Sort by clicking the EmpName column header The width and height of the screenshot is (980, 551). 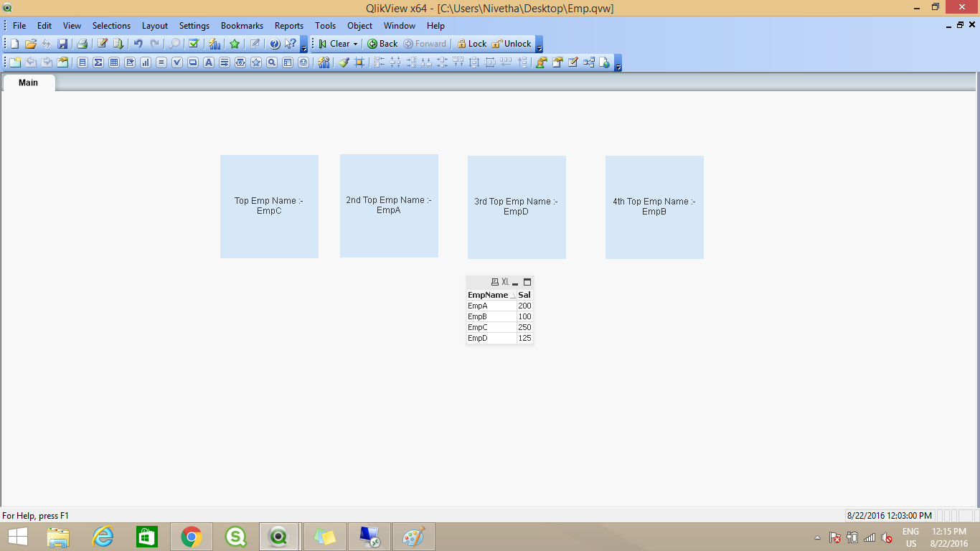point(488,295)
